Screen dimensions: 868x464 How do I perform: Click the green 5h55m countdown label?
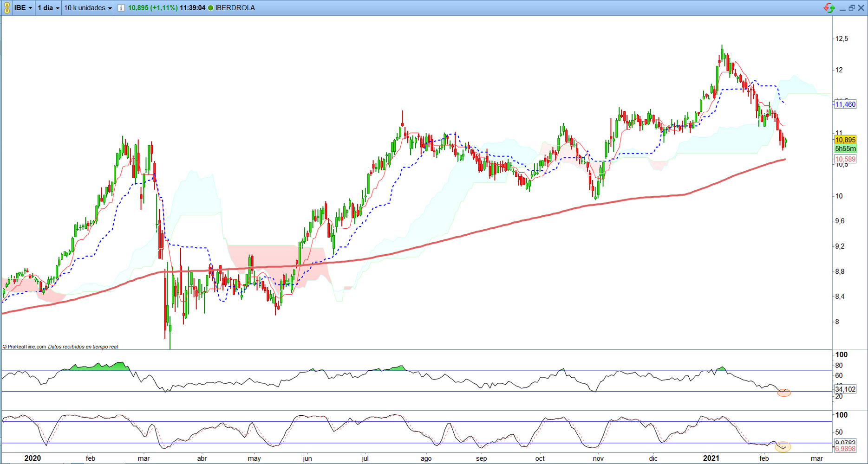click(x=845, y=149)
